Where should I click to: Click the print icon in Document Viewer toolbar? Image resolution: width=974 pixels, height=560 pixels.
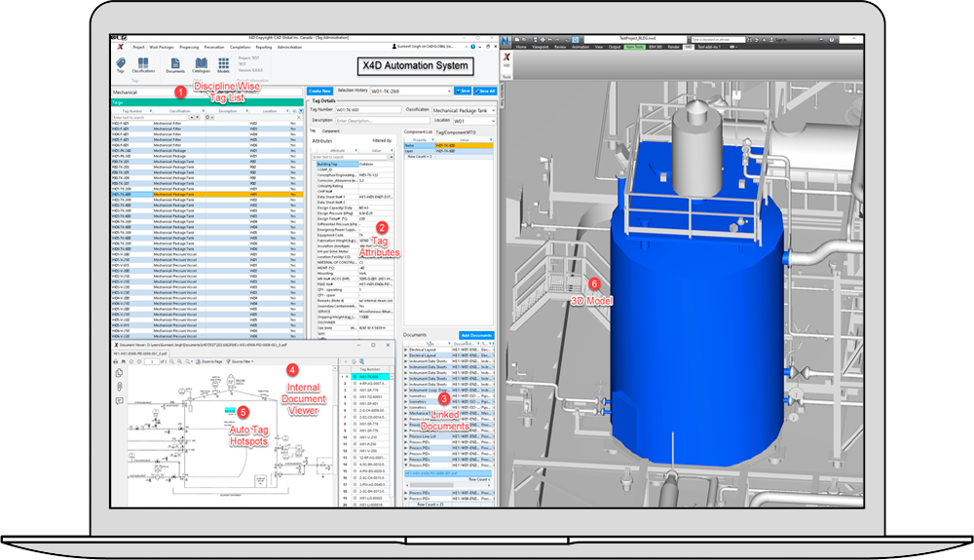pyautogui.click(x=115, y=361)
